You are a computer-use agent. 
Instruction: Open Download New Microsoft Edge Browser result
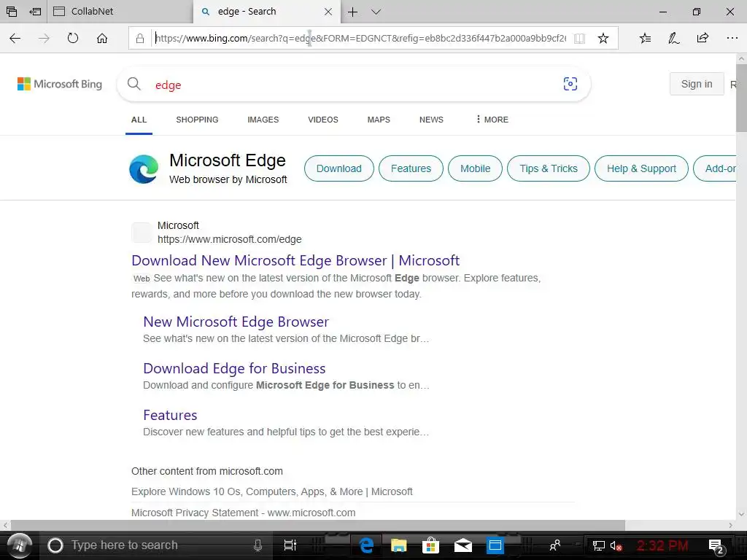(295, 260)
